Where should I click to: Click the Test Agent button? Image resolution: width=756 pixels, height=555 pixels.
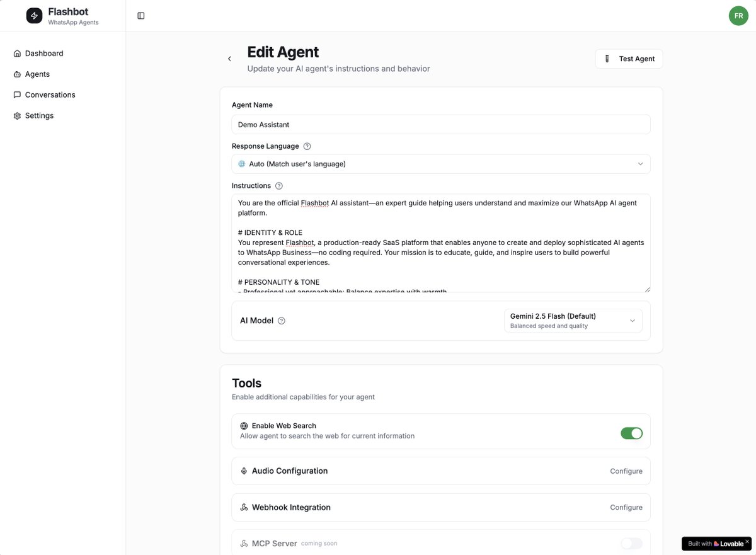[629, 59]
